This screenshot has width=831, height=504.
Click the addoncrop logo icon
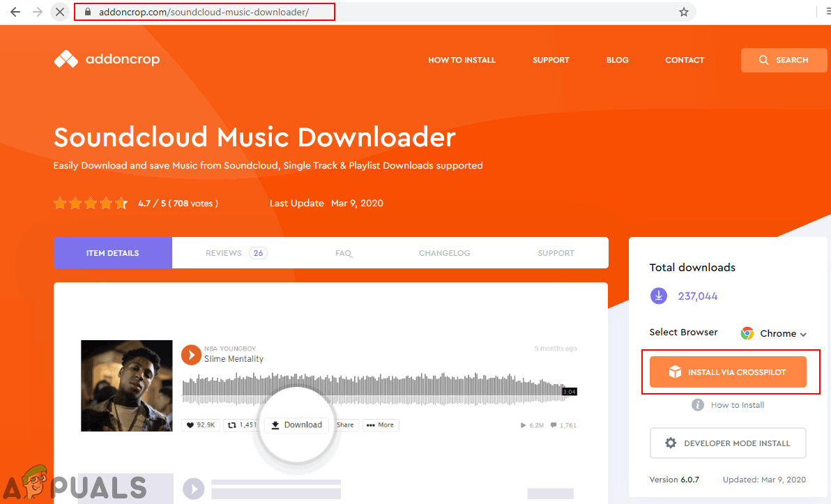[65, 59]
